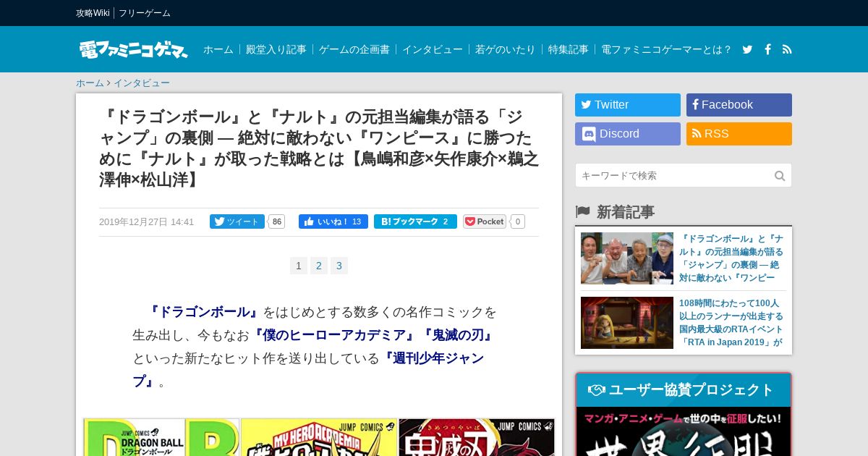The height and width of the screenshot is (456, 868).
Task: Go to article page 3
Action: coord(339,266)
